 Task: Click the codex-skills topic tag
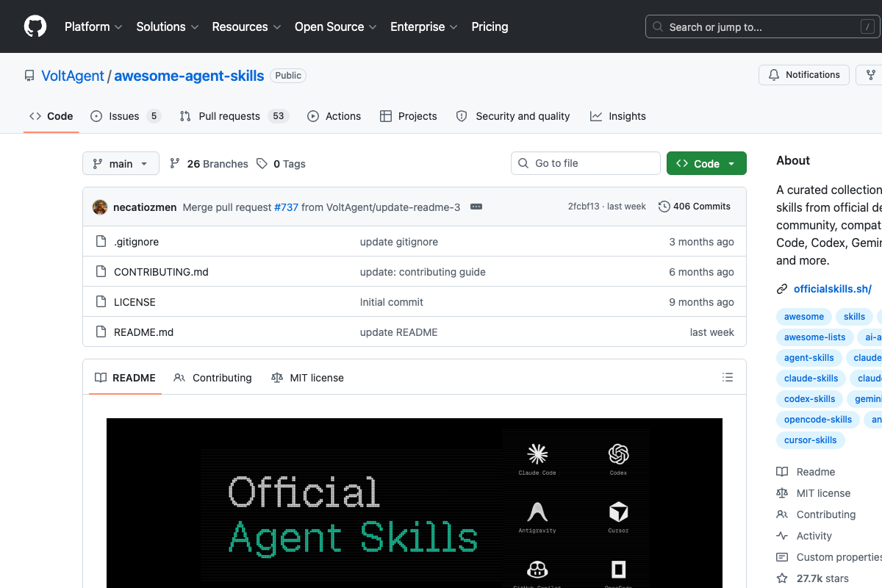(810, 399)
